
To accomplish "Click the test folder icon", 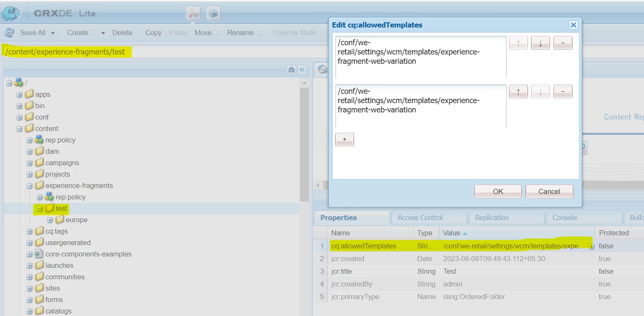I will [50, 208].
